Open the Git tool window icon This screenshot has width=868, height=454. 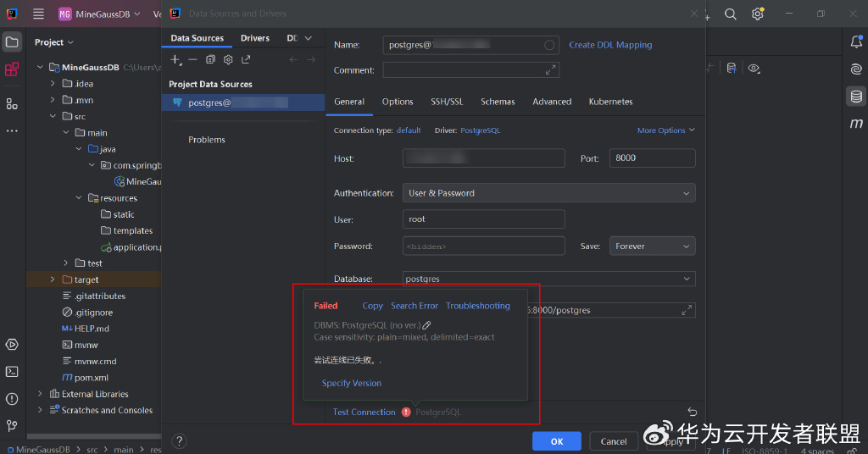(x=12, y=425)
